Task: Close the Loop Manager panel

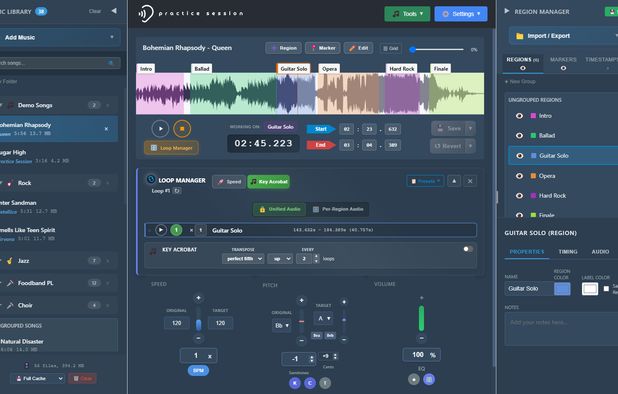Action: 470,181
